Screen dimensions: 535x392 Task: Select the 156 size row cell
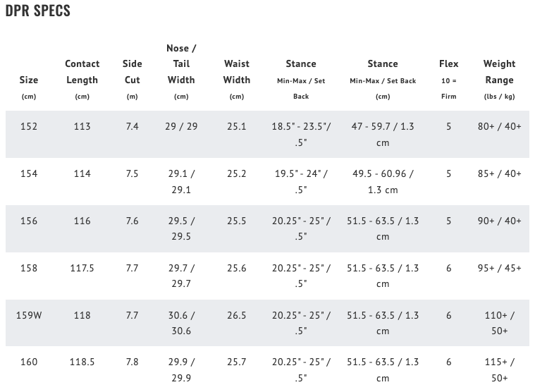tap(29, 221)
